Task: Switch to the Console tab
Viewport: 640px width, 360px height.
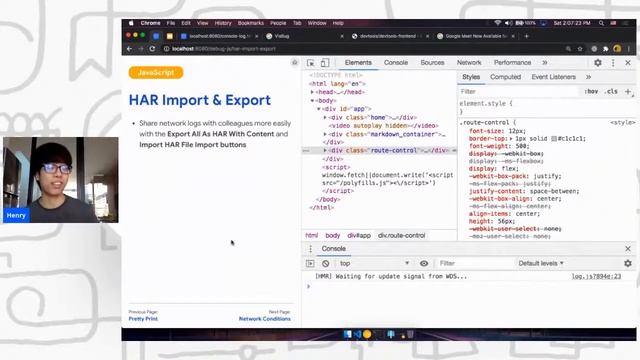Action: click(396, 62)
